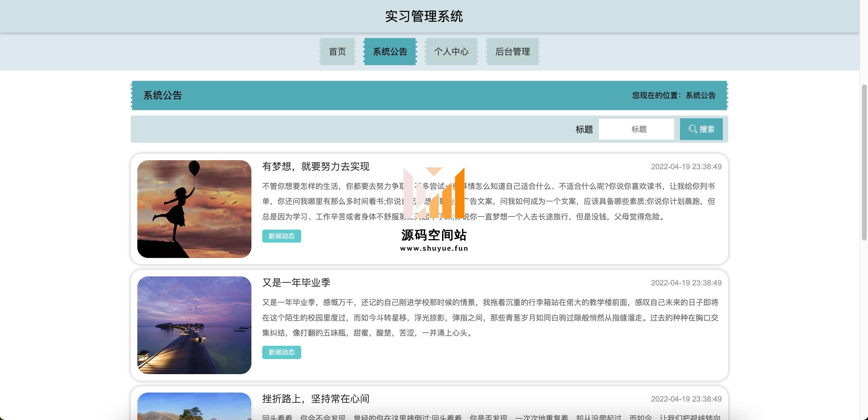Click 新闻动态 tag under 有梦想 article
Viewport: 868px width, 420px height.
click(x=281, y=236)
